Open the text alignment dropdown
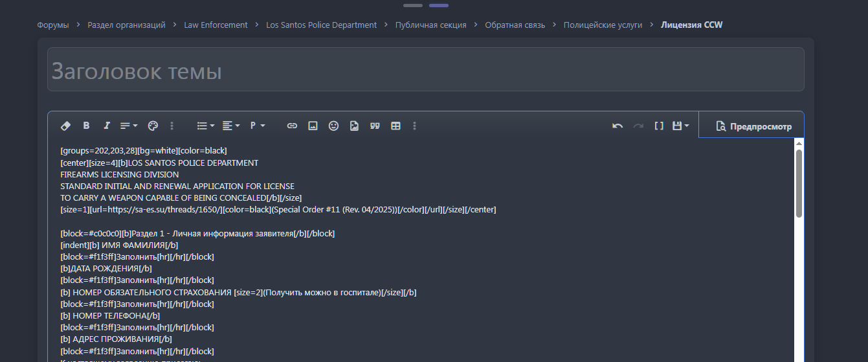Viewport: 868px width, 362px height. (231, 126)
